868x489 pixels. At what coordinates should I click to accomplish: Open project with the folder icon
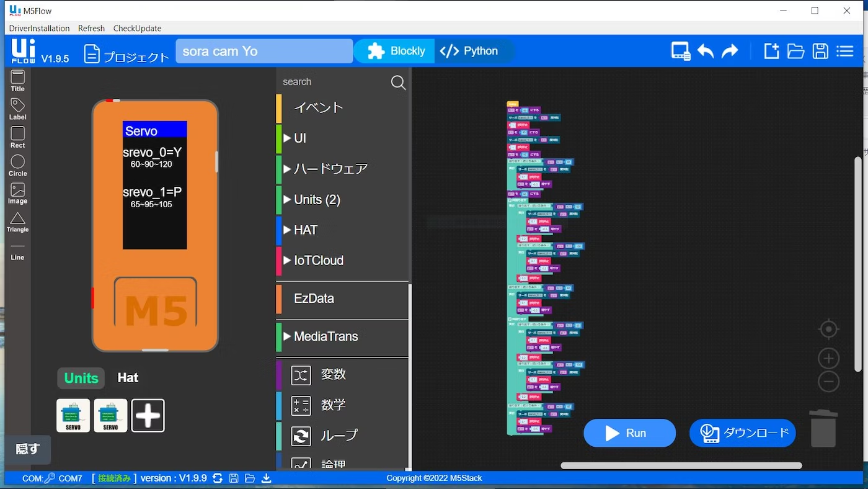click(795, 52)
